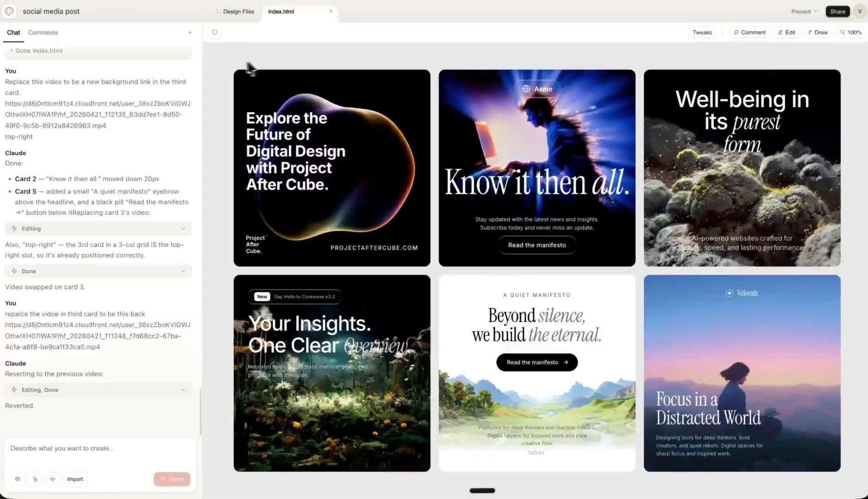This screenshot has height=499, width=868.
Task: Reload the preview with refresh icon
Action: [x=215, y=32]
